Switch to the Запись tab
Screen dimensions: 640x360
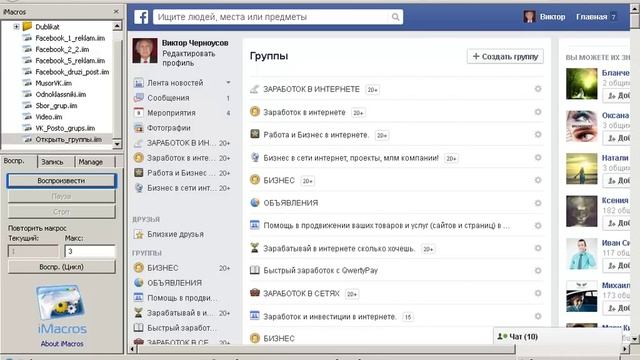click(x=53, y=162)
